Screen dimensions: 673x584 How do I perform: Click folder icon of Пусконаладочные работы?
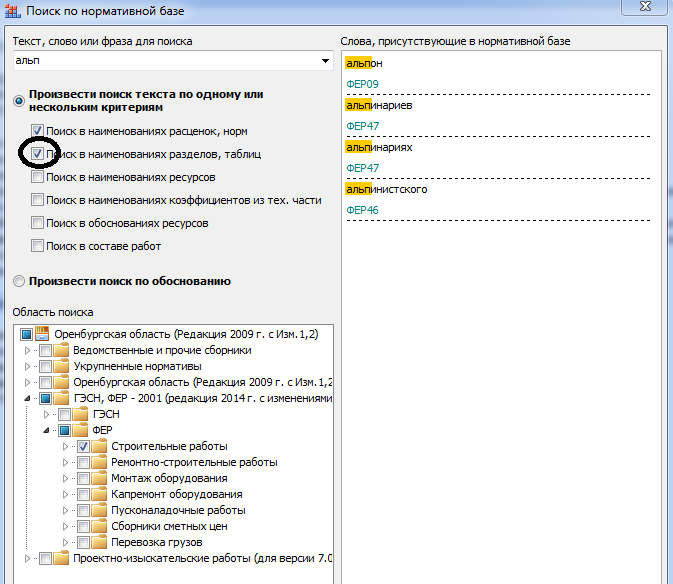(x=99, y=510)
